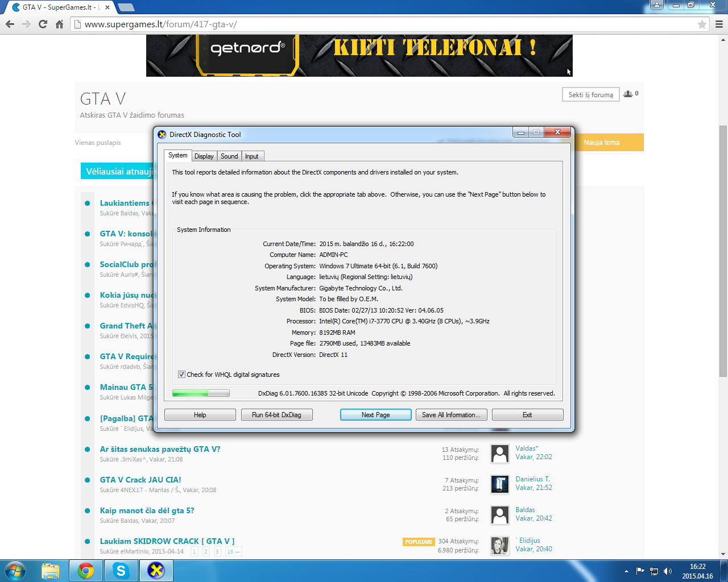Click the DirectX Diagnostic Tool title icon
Viewport: 728px width, 582px height.
pos(162,135)
